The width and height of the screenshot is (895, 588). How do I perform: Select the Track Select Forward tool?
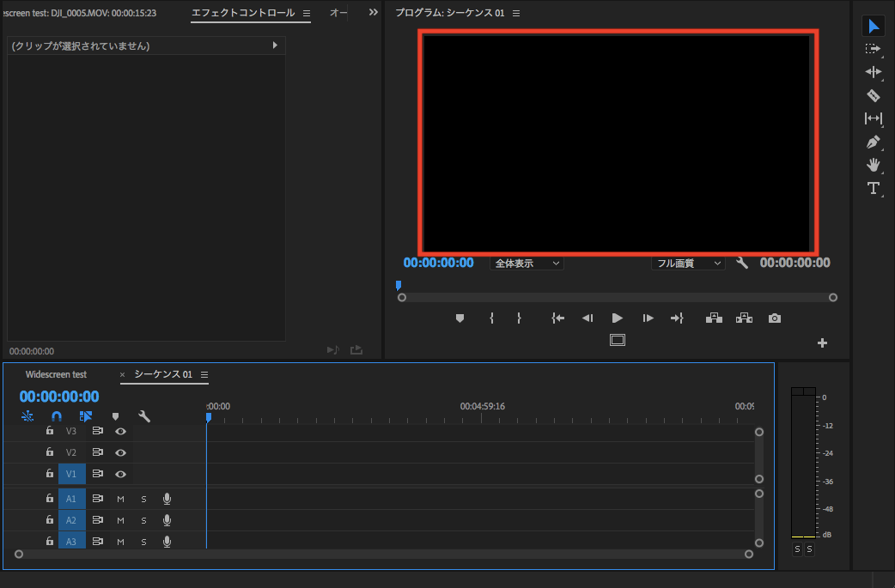pos(873,49)
